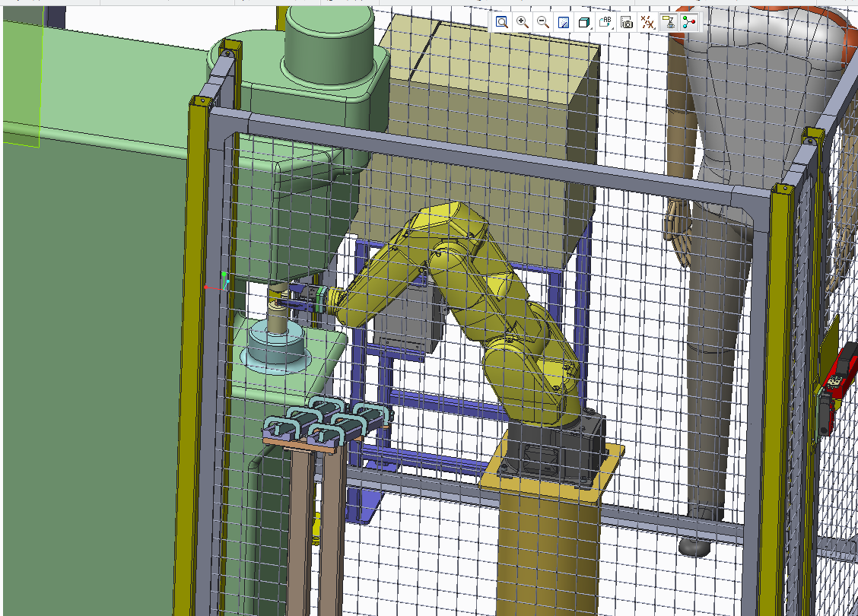Toggle the Spin Center display

pyautogui.click(x=689, y=22)
